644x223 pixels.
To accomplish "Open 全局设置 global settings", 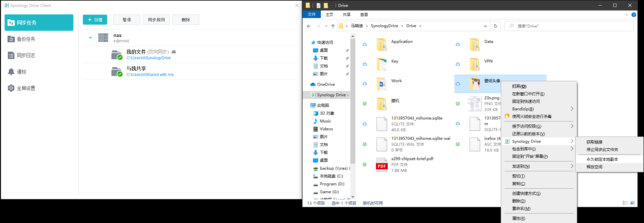I will (x=39, y=88).
